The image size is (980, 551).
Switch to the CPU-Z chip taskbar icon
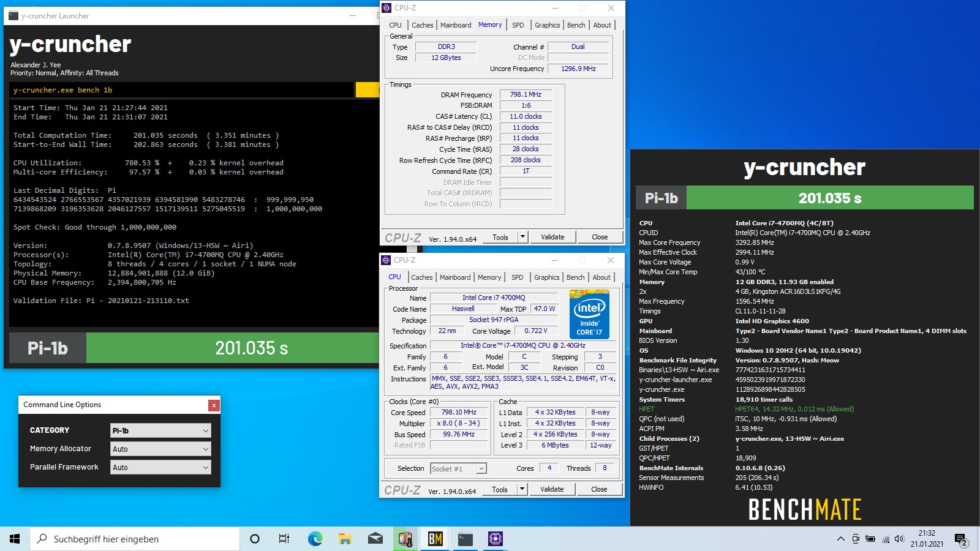pos(496,539)
